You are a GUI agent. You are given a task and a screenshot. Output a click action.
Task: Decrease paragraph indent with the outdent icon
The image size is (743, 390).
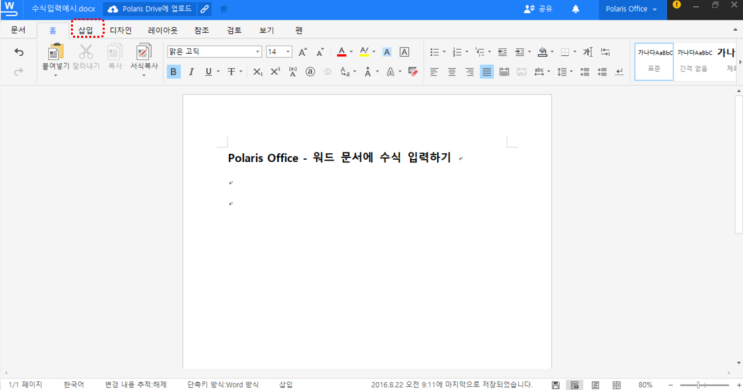click(502, 52)
